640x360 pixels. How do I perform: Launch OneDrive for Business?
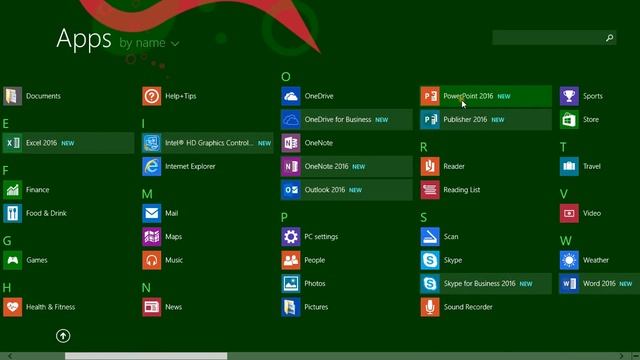(347, 120)
